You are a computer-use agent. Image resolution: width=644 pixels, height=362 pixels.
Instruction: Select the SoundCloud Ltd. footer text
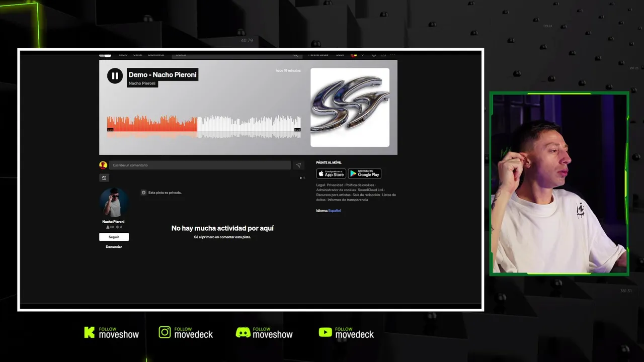point(371,190)
